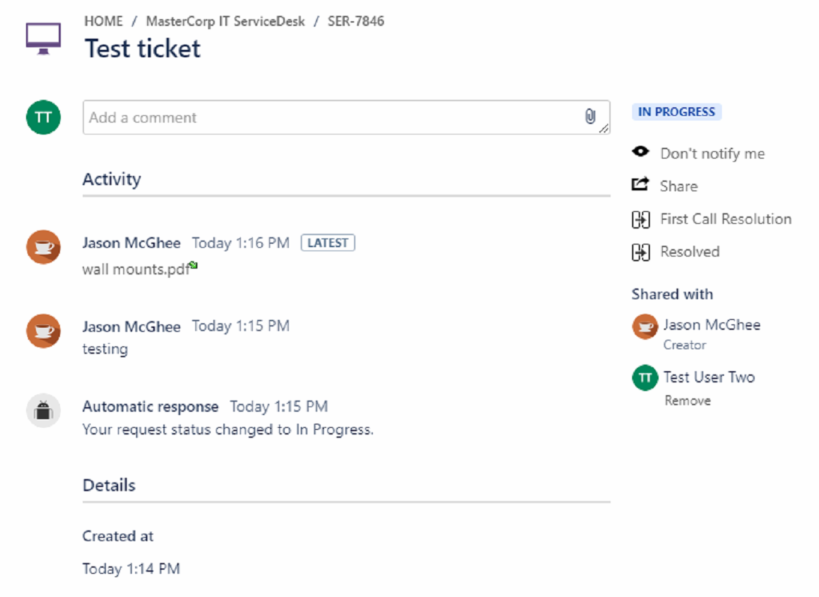Click the green TT avatar beside comment box
The width and height of the screenshot is (819, 597).
tap(43, 118)
